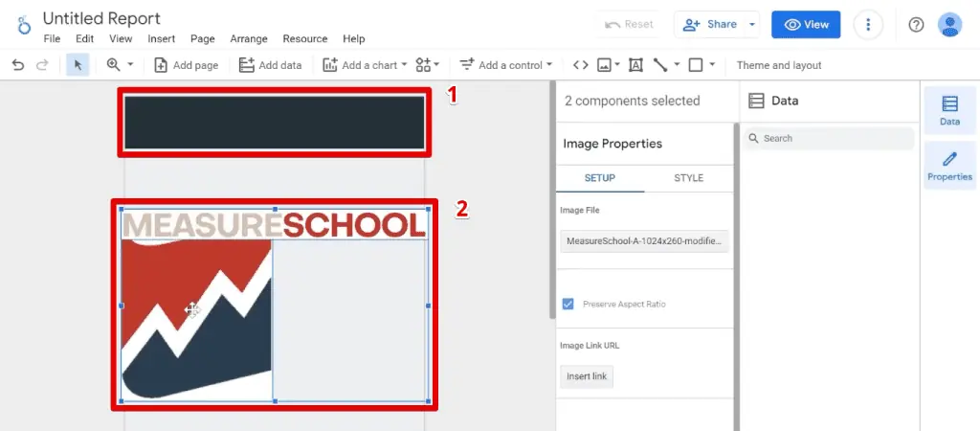Switch to the STYLE tab

689,178
